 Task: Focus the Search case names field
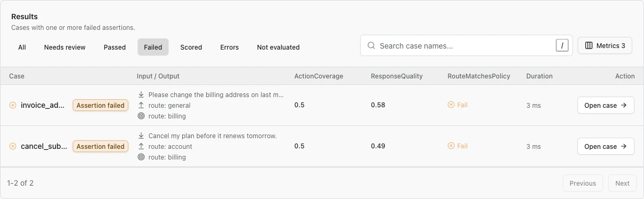pyautogui.click(x=466, y=46)
